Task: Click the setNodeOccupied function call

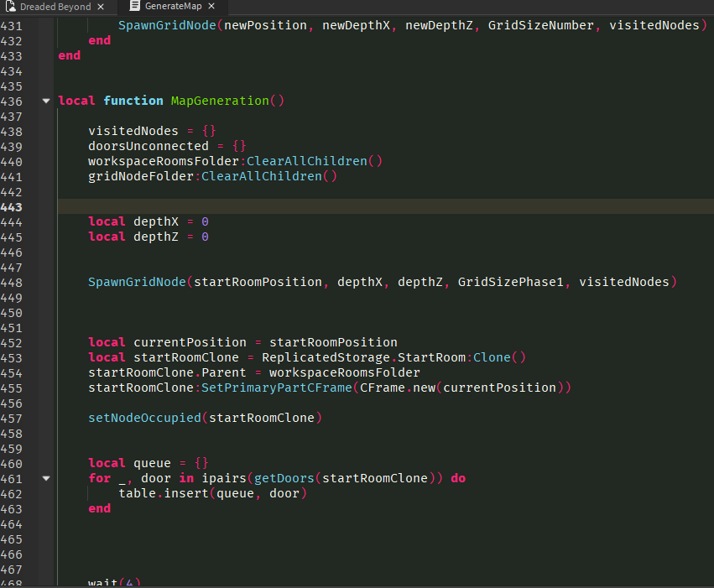Action: (144, 418)
